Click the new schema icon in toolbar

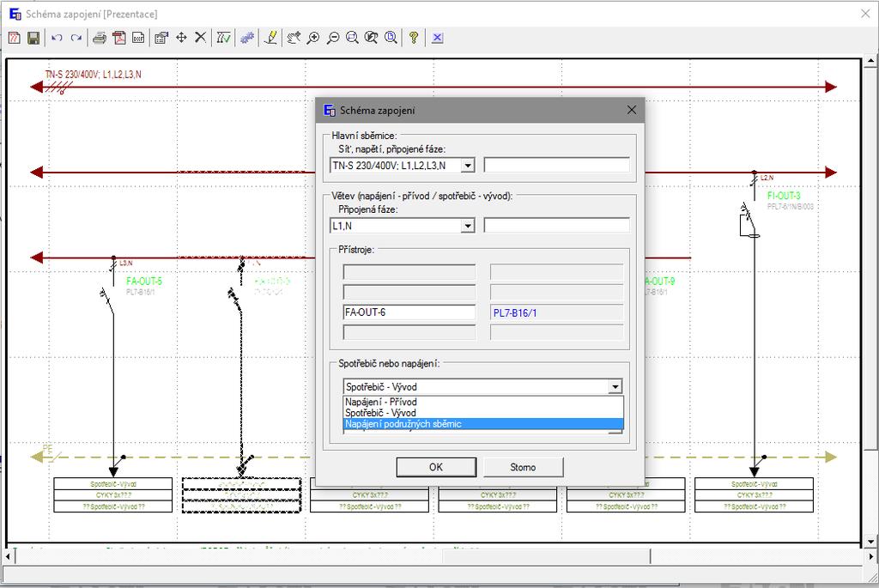(x=14, y=38)
